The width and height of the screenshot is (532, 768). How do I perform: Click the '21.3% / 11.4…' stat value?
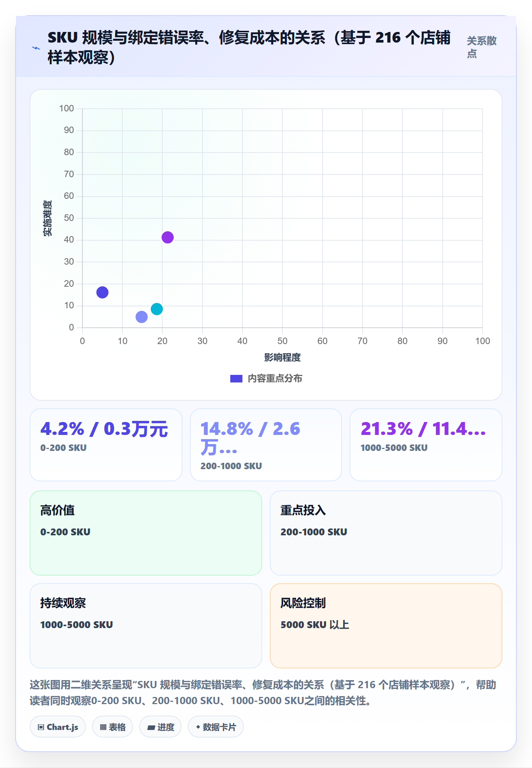[423, 429]
